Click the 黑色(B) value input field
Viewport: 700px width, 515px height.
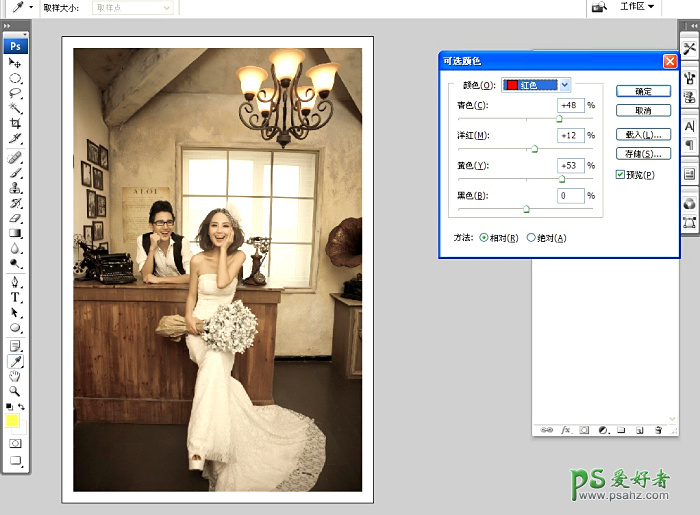(570, 196)
